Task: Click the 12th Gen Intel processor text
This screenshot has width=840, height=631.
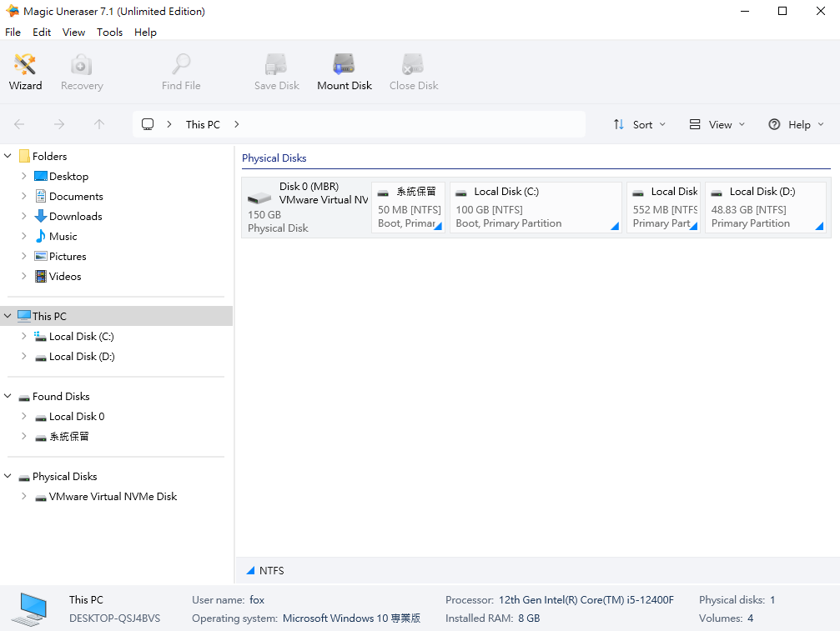Action: click(x=586, y=600)
